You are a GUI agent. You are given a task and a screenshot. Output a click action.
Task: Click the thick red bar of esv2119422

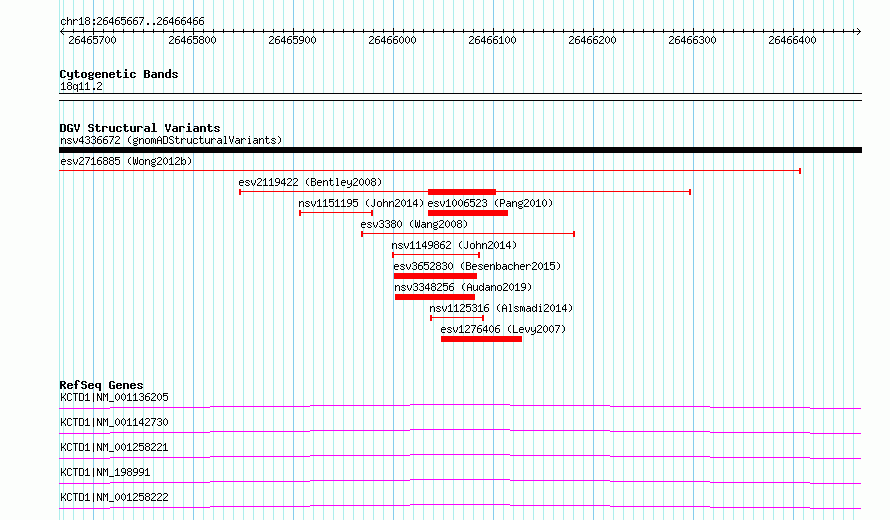point(461,192)
